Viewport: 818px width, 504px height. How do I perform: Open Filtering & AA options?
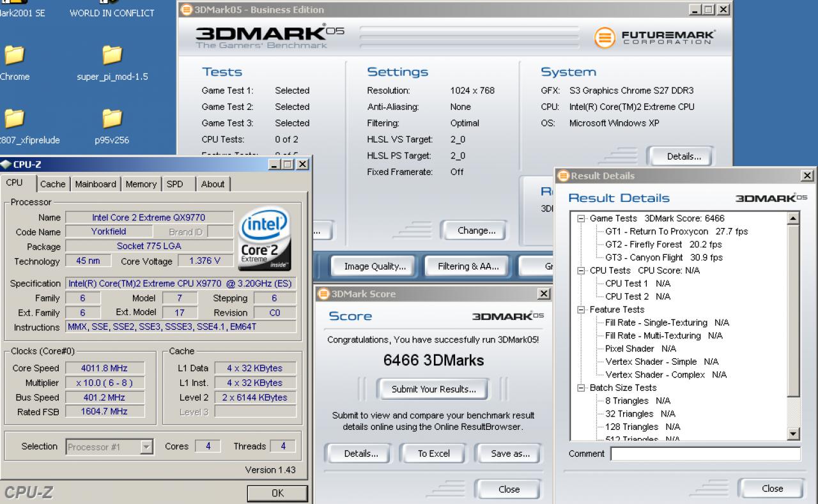(468, 266)
